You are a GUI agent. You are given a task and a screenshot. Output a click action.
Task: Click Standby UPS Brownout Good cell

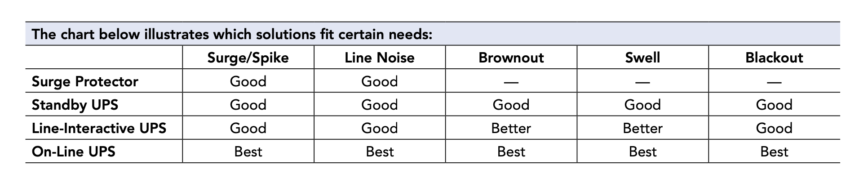click(511, 105)
